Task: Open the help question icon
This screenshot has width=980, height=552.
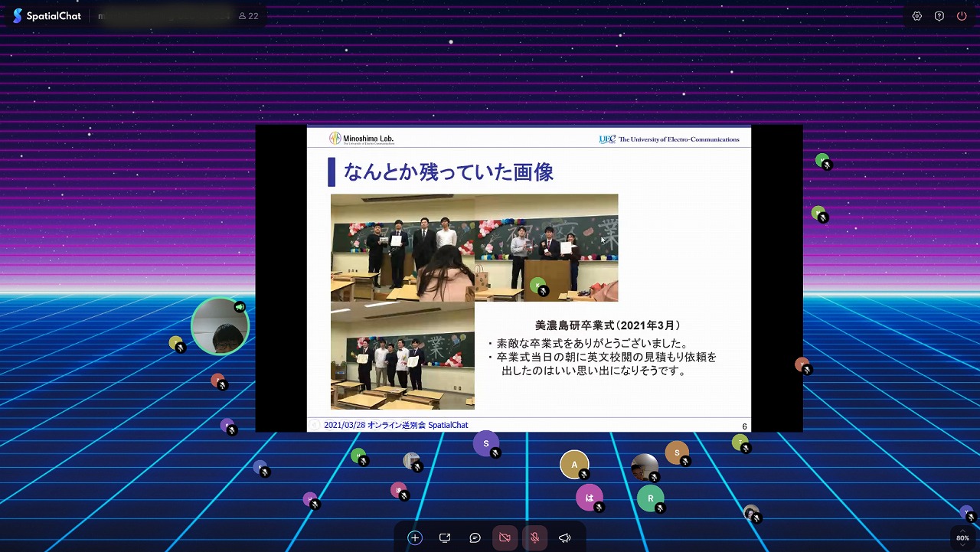Action: click(x=939, y=16)
